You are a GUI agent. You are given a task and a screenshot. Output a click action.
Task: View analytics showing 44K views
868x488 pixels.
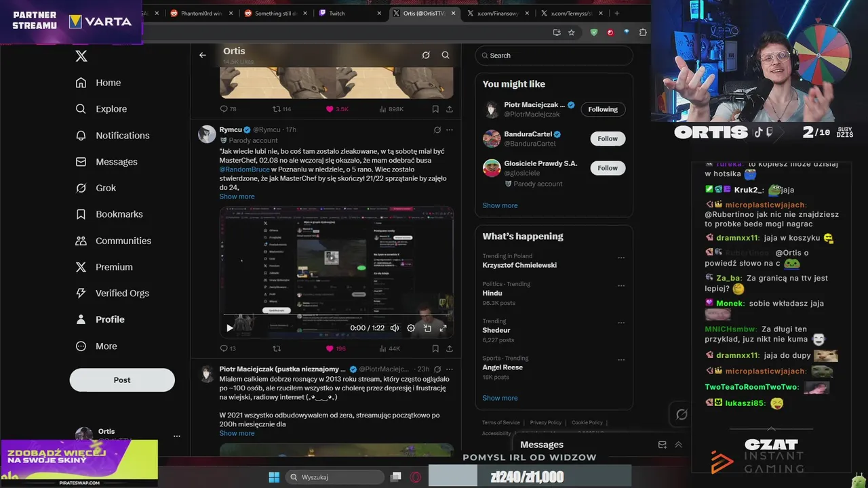[x=390, y=348]
